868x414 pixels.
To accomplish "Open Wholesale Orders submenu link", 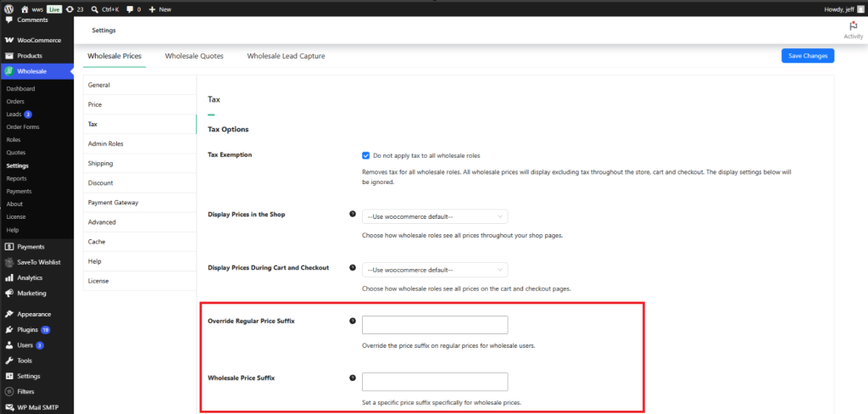I will 15,102.
